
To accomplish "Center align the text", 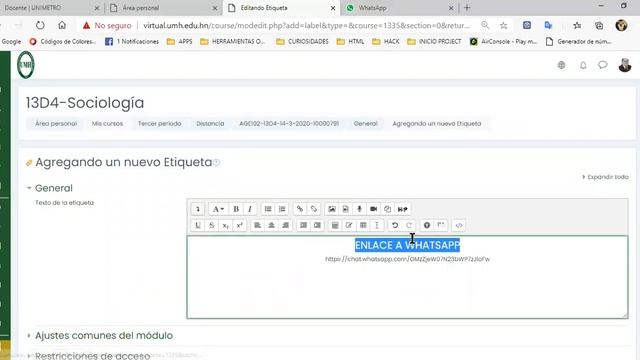I will click(x=271, y=225).
